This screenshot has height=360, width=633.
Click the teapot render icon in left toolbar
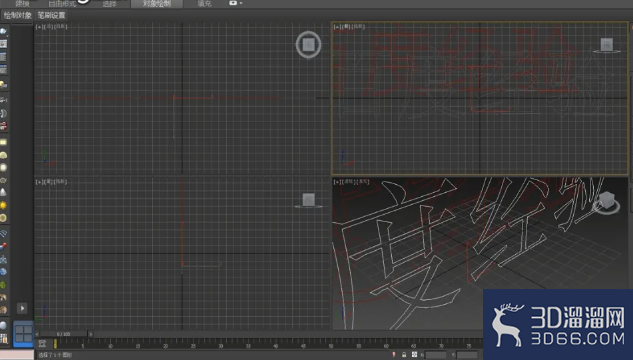tap(3, 31)
